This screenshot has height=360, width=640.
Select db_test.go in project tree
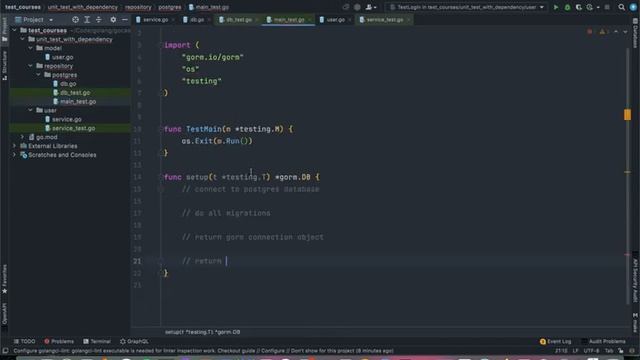click(x=75, y=93)
